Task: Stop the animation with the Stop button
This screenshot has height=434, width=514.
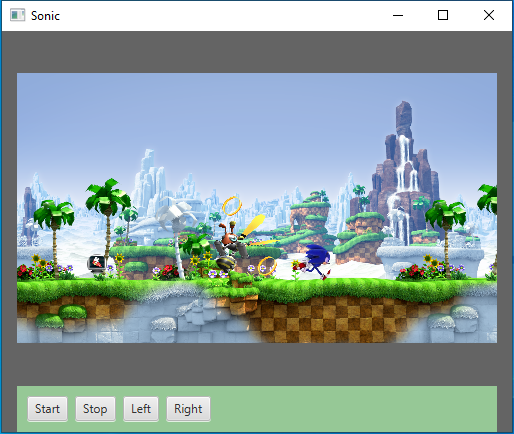Action: click(95, 409)
